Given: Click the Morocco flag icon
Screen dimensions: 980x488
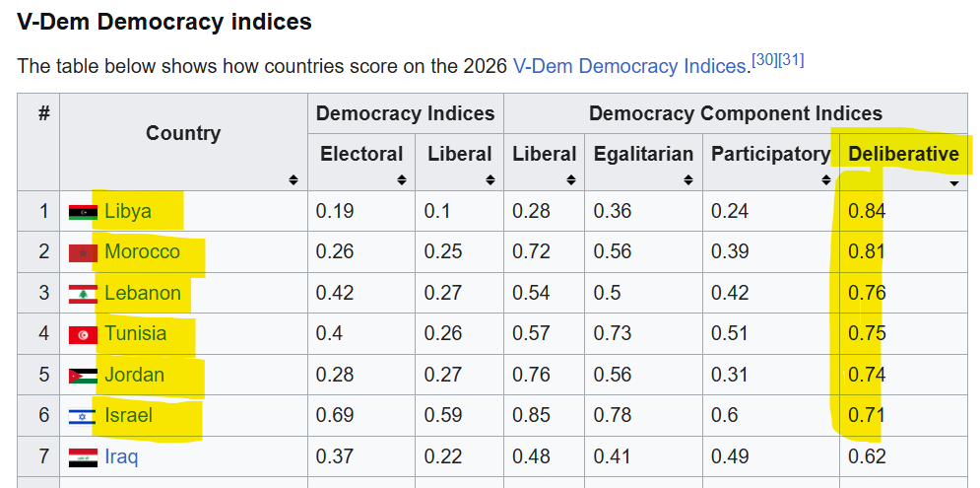Looking at the screenshot, I should click(83, 253).
